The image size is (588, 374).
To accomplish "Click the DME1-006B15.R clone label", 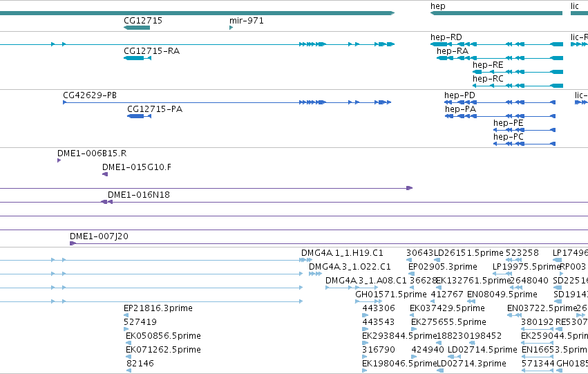I will pyautogui.click(x=92, y=153).
